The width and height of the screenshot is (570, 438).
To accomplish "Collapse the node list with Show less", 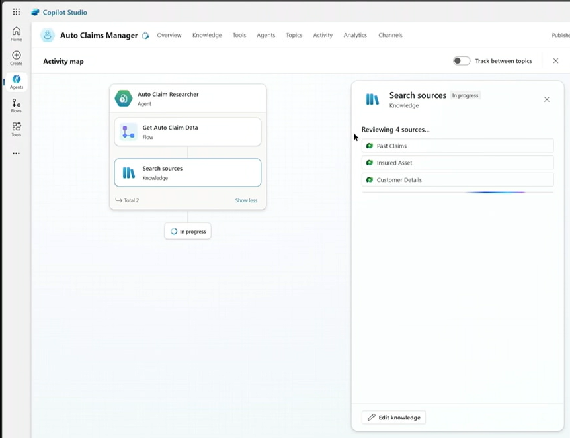I will pyautogui.click(x=246, y=200).
